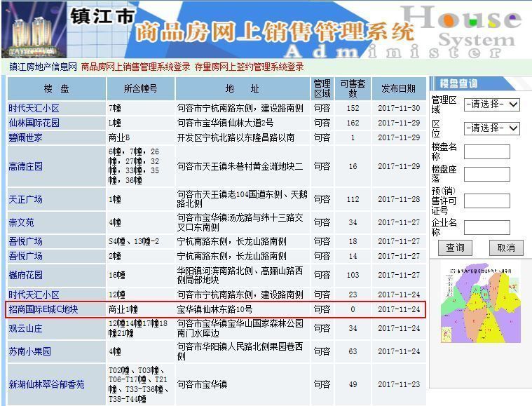Open 商品房网上销售管理系统登录 link
The width and height of the screenshot is (532, 406).
point(135,67)
